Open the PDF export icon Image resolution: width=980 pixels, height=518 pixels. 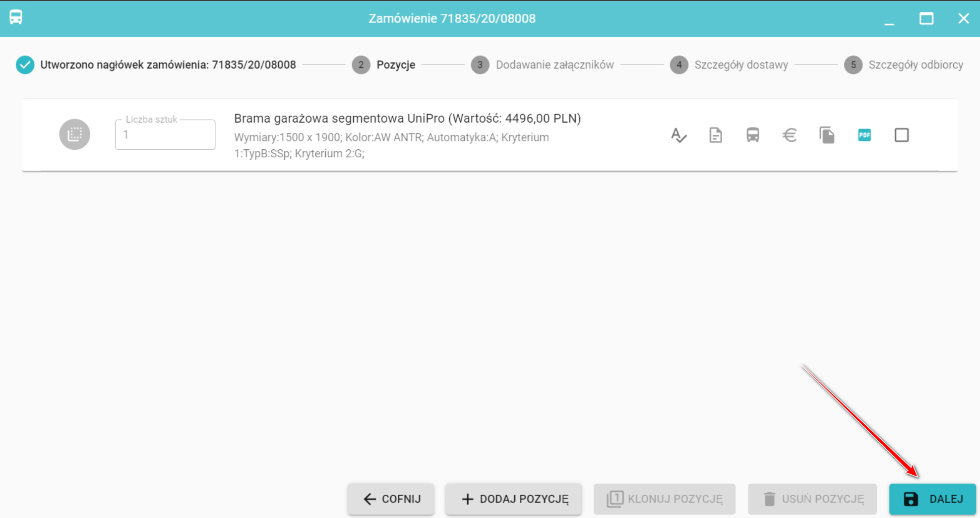point(864,135)
